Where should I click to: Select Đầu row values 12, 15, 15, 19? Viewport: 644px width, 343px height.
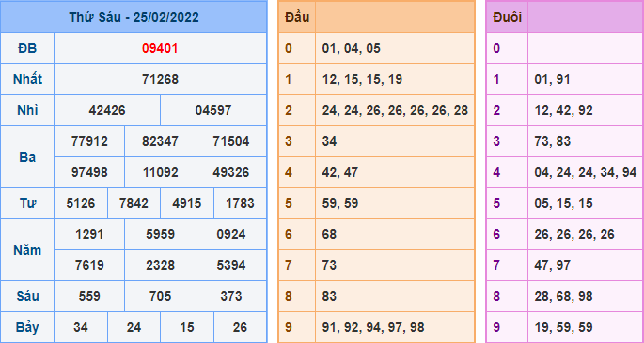pyautogui.click(x=362, y=79)
